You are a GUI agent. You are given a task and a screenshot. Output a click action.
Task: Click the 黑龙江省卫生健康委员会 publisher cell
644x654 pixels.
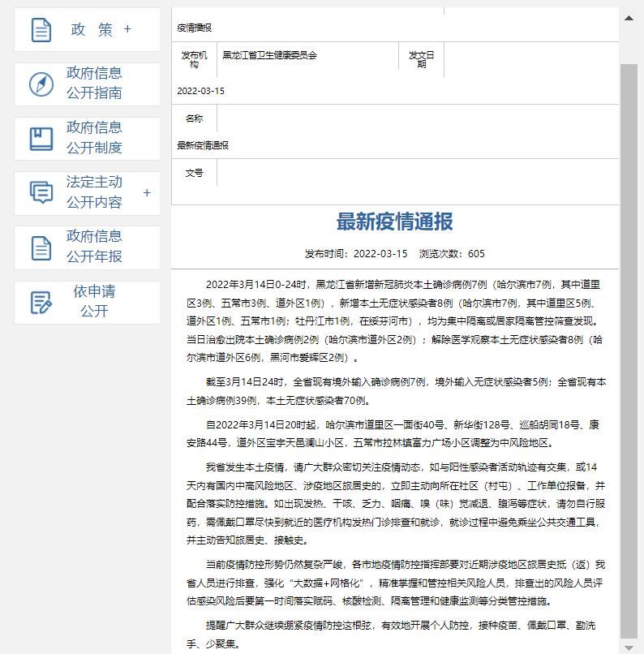270,55
